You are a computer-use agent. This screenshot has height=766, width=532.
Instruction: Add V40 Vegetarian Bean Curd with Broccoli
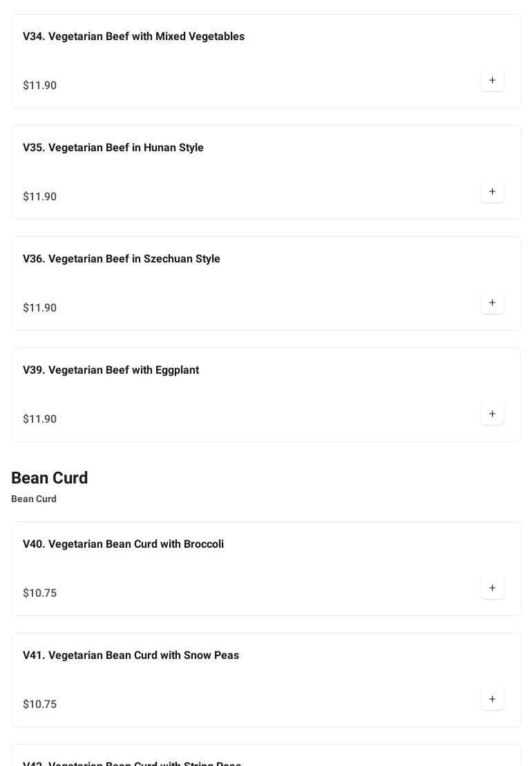(x=492, y=588)
